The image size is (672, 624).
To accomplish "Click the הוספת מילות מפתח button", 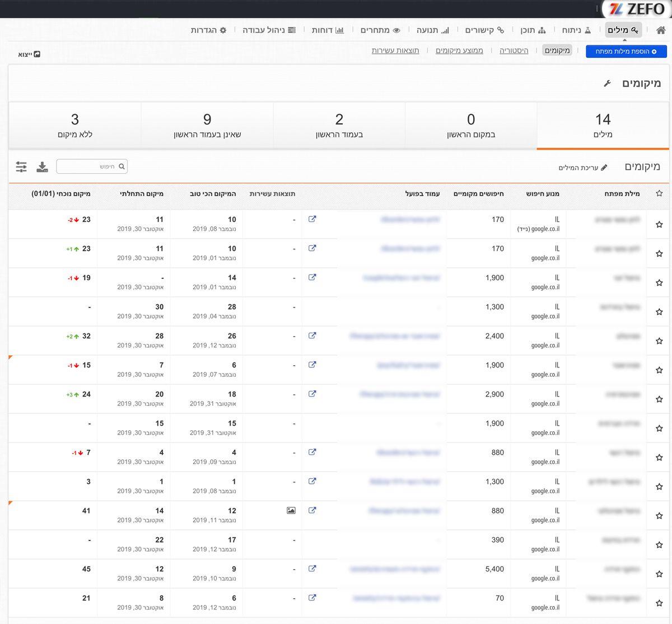I will pyautogui.click(x=626, y=52).
